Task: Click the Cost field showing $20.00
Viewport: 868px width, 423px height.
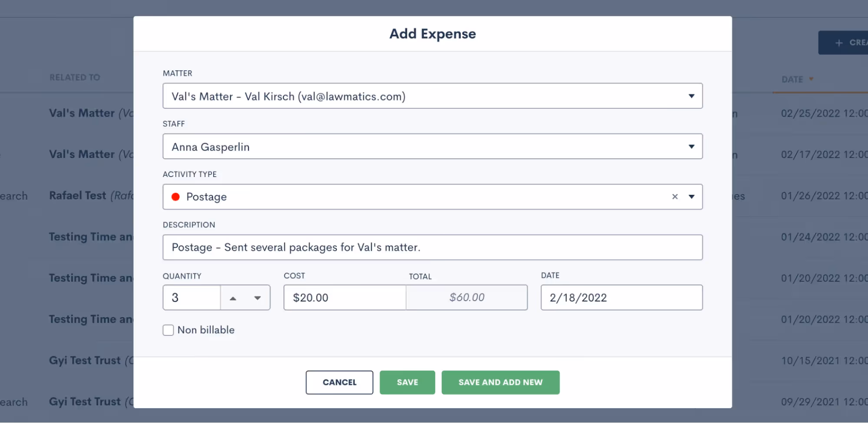Action: pyautogui.click(x=344, y=298)
